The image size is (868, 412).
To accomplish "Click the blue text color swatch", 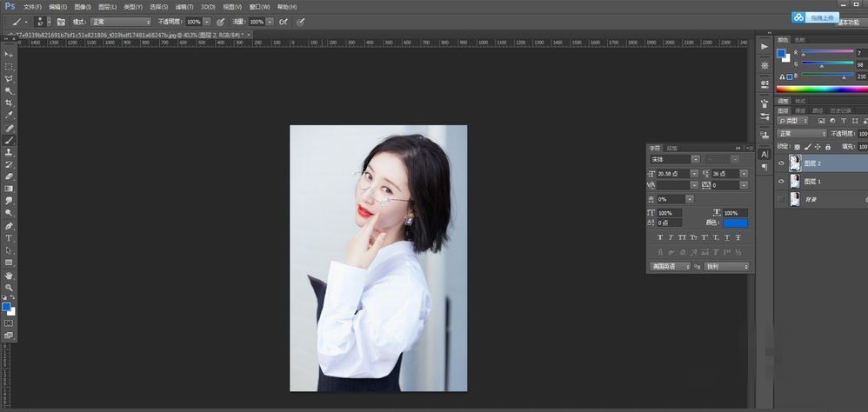I will (735, 223).
